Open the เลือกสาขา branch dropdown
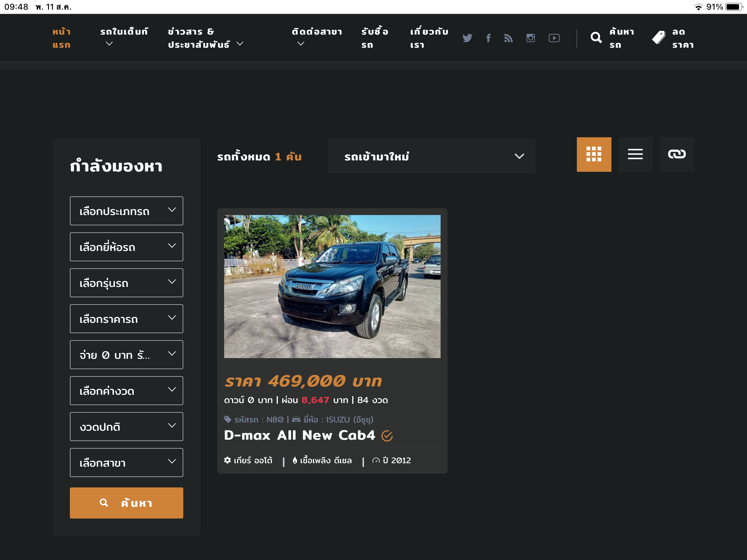 point(126,463)
